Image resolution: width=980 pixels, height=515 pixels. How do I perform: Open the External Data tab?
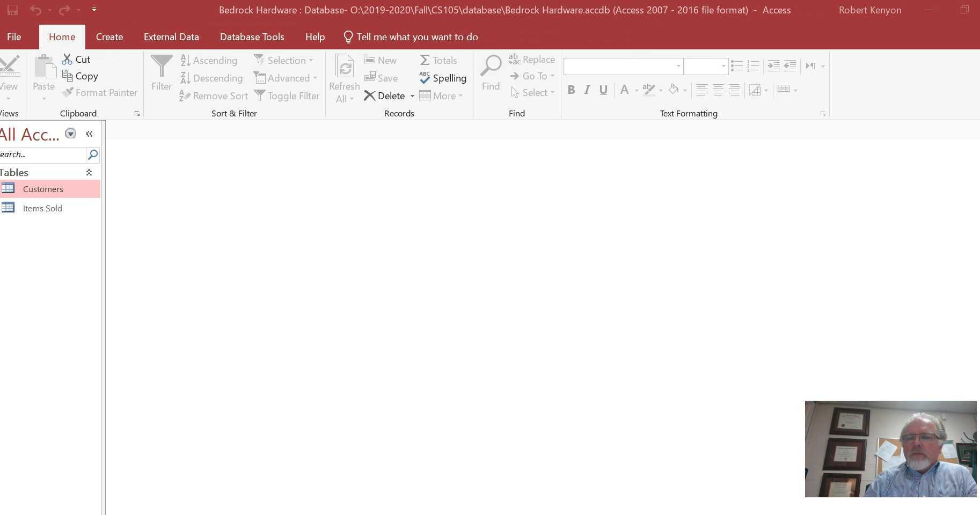[x=171, y=37]
